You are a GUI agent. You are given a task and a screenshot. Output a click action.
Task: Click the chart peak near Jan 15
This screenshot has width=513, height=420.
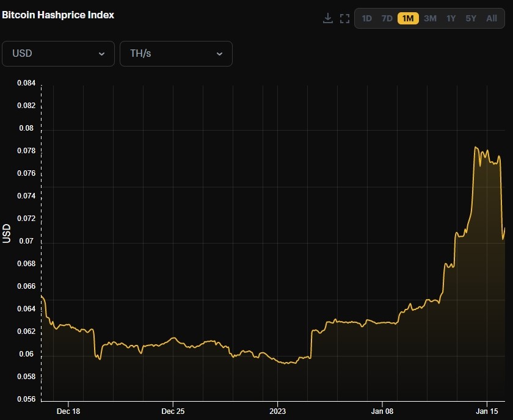pyautogui.click(x=475, y=147)
